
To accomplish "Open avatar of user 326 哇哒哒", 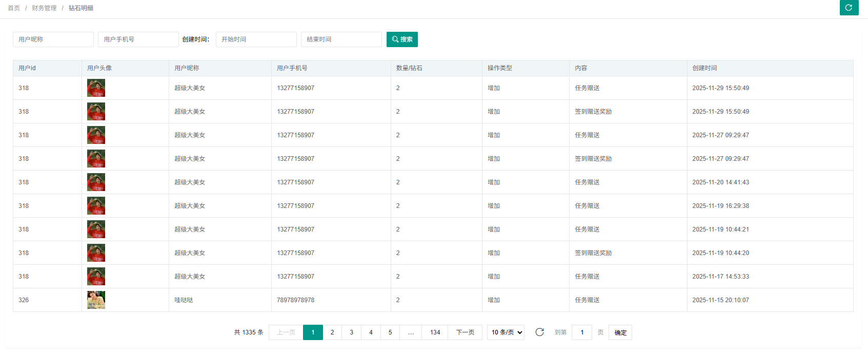I will coord(96,300).
